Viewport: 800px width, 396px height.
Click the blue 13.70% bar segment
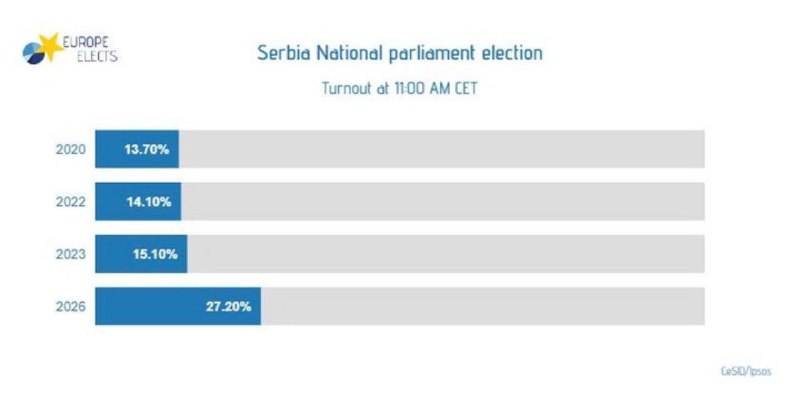click(x=137, y=149)
